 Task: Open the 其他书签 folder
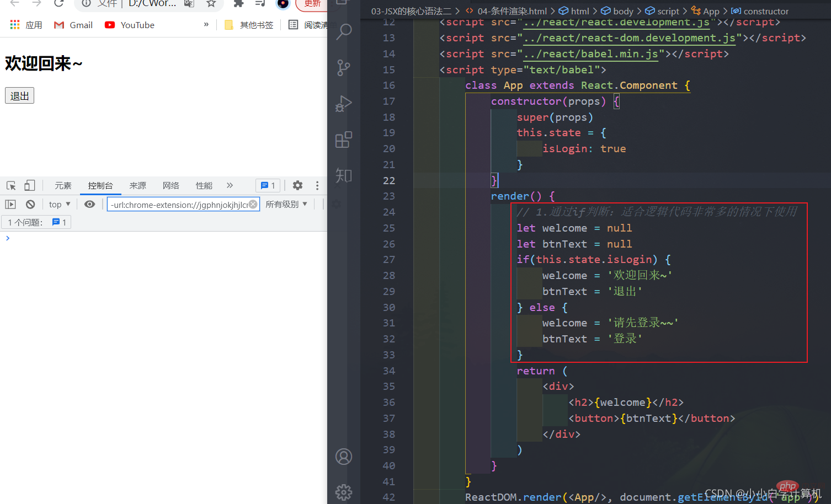[249, 25]
